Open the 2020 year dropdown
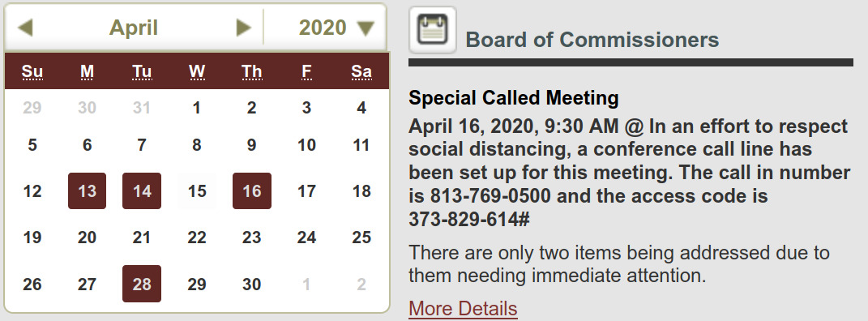This screenshot has height=321, width=868. click(336, 28)
